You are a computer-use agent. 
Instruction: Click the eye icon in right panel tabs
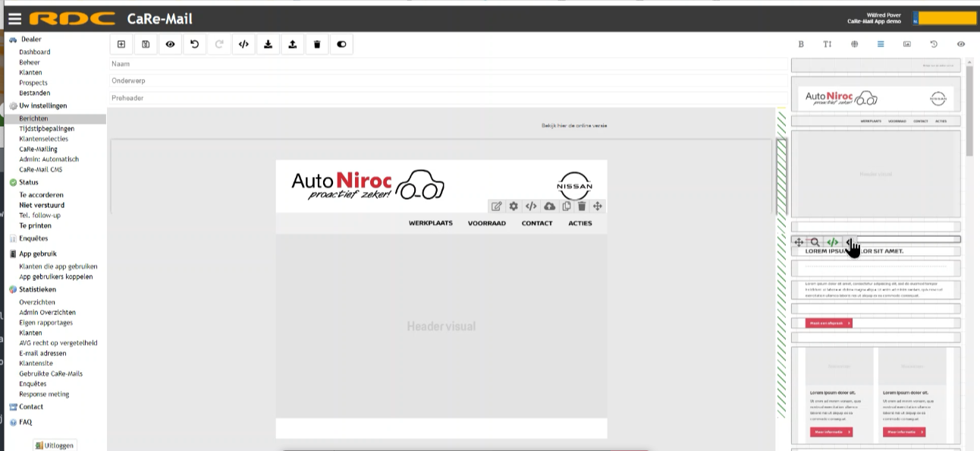coord(961,44)
